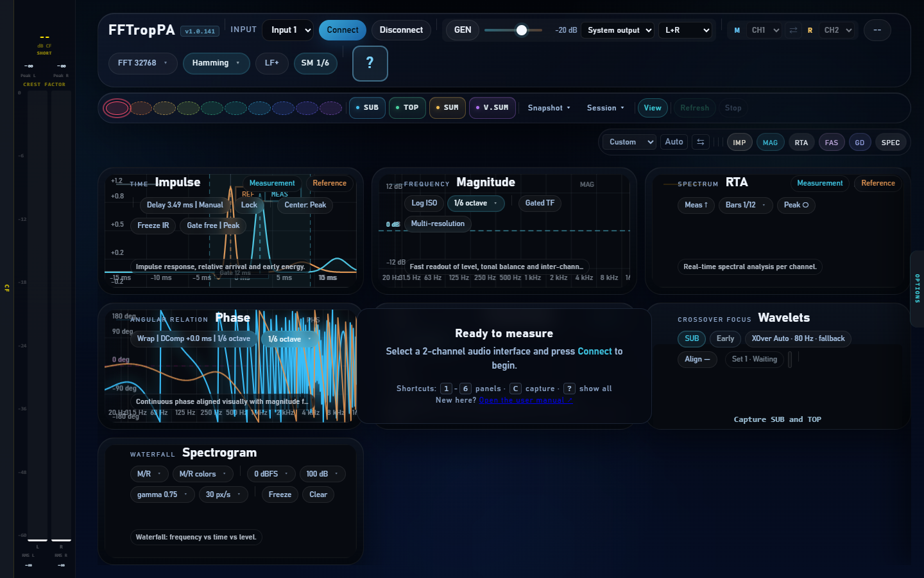This screenshot has width=924, height=578.
Task: Select the red highlighted trace slot
Action: tap(117, 108)
